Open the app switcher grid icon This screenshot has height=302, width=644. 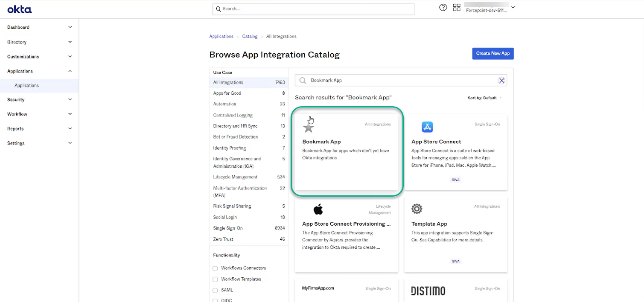click(x=456, y=7)
